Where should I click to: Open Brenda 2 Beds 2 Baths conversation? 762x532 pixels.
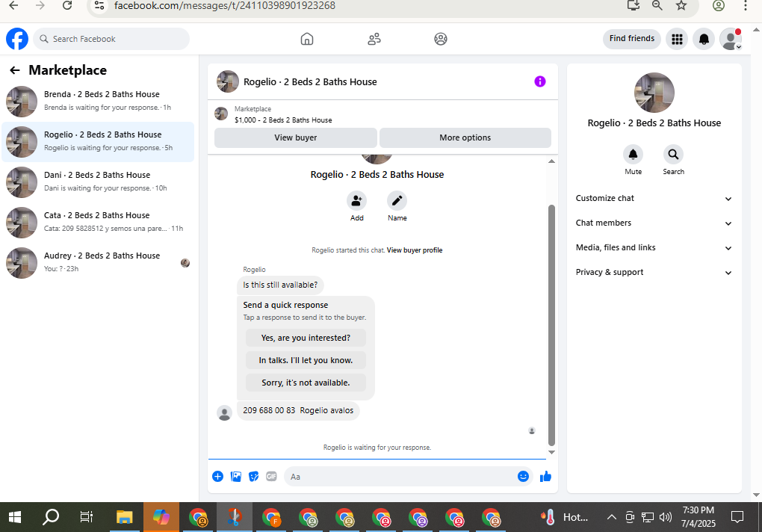tap(98, 101)
